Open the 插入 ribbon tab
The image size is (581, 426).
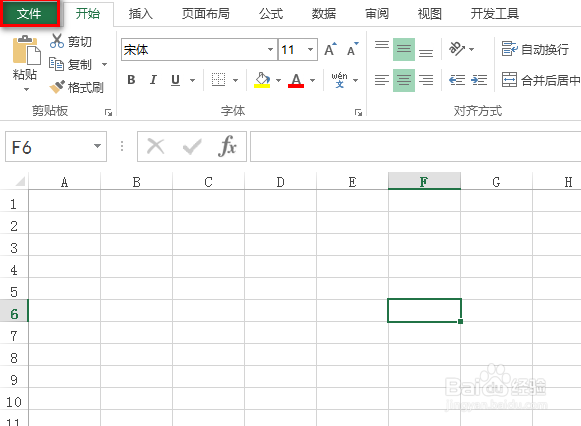click(x=140, y=14)
